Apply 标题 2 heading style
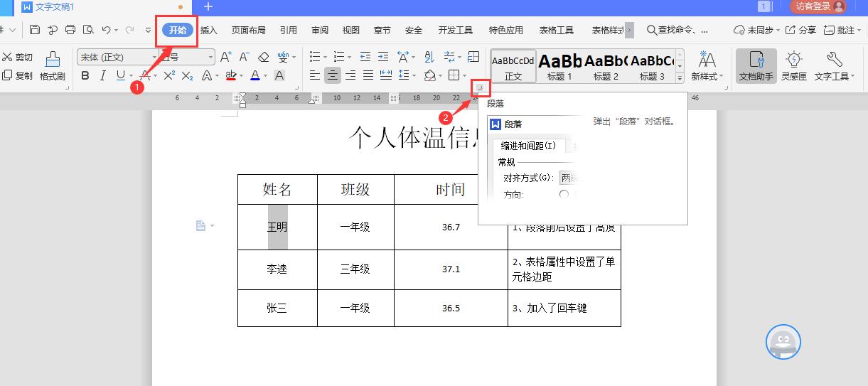Image resolution: width=868 pixels, height=386 pixels. [x=606, y=66]
